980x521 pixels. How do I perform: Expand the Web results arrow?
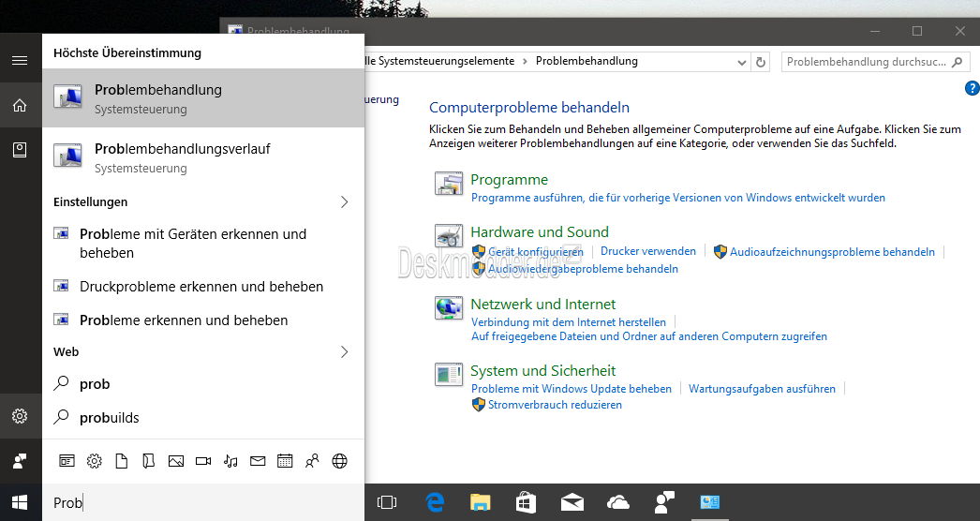pos(344,351)
